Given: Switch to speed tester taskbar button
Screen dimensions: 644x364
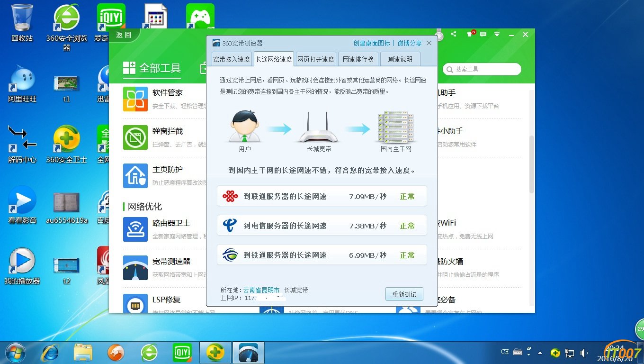Looking at the screenshot, I should click(x=248, y=353).
